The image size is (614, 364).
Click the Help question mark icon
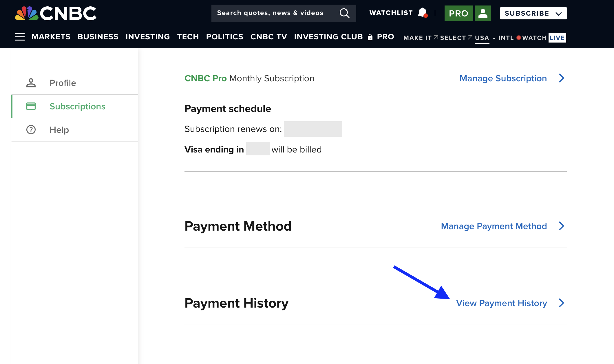31,130
